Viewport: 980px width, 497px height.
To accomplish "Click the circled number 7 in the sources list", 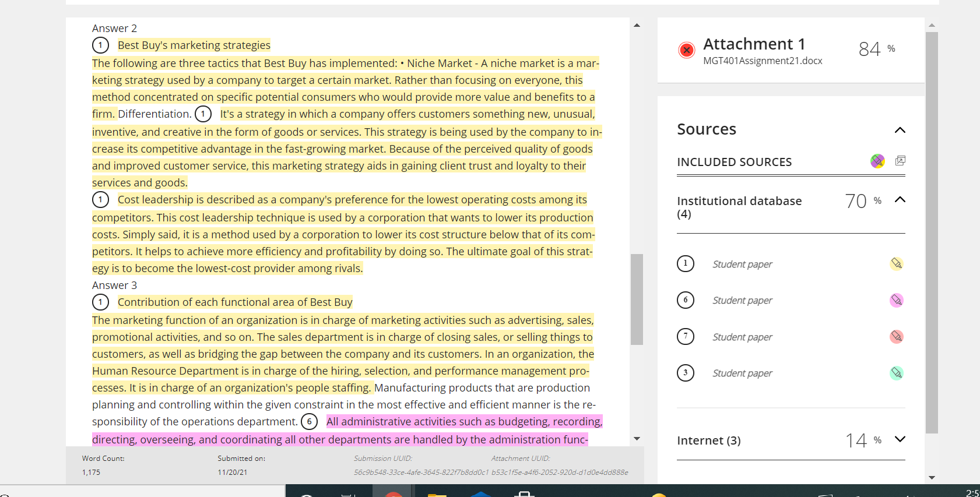I will pos(686,336).
